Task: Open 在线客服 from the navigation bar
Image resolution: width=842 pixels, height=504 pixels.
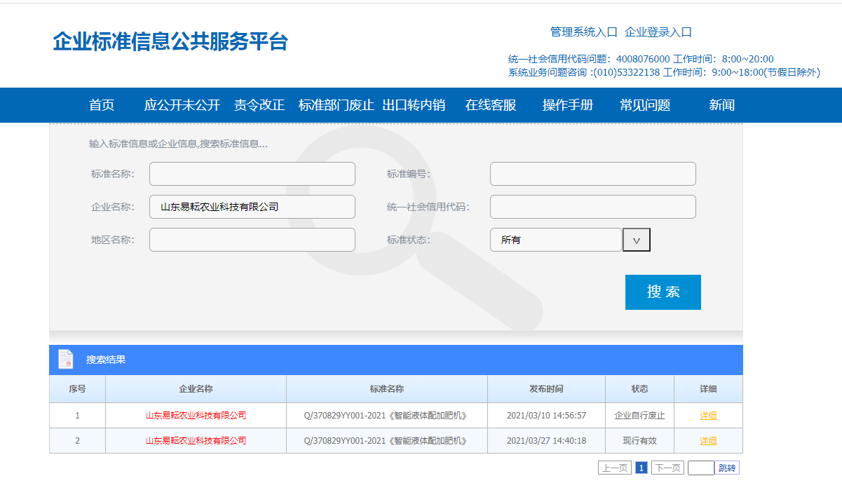Action: 491,105
